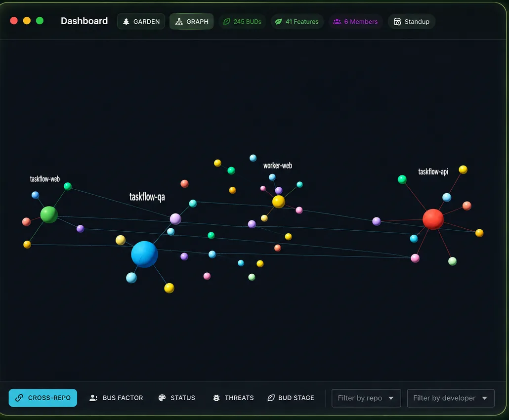Select the purple node left of taskflow-api hub
Image resolution: width=509 pixels, height=420 pixels.
coord(377,221)
